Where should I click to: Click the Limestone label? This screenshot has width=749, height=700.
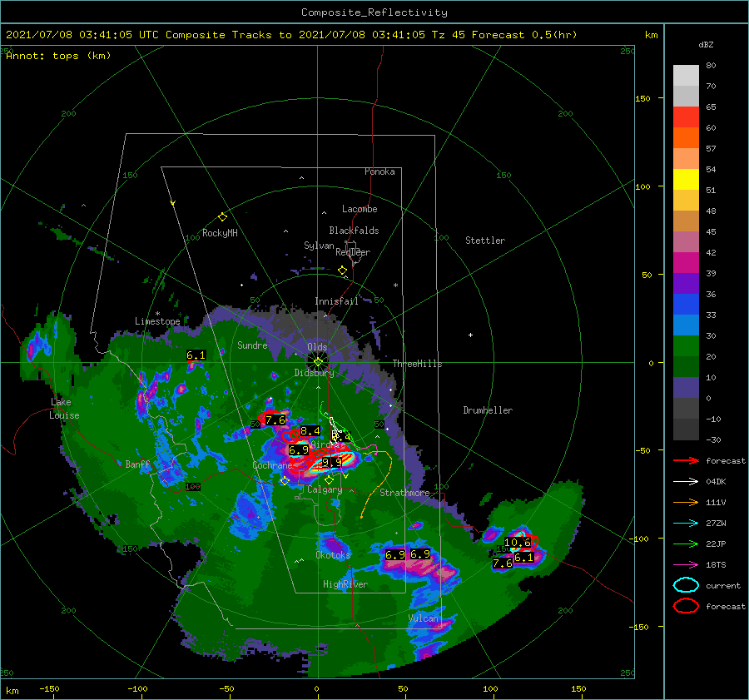click(157, 321)
